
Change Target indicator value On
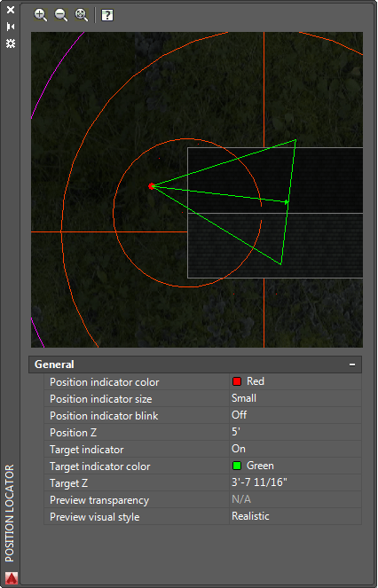295,450
